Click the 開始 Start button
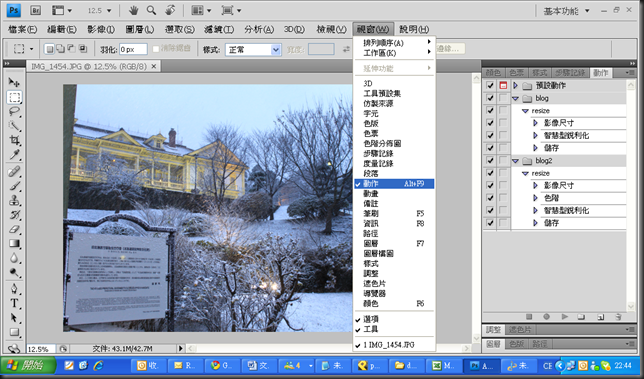Screen dimensions: 644x379 coord(28,365)
